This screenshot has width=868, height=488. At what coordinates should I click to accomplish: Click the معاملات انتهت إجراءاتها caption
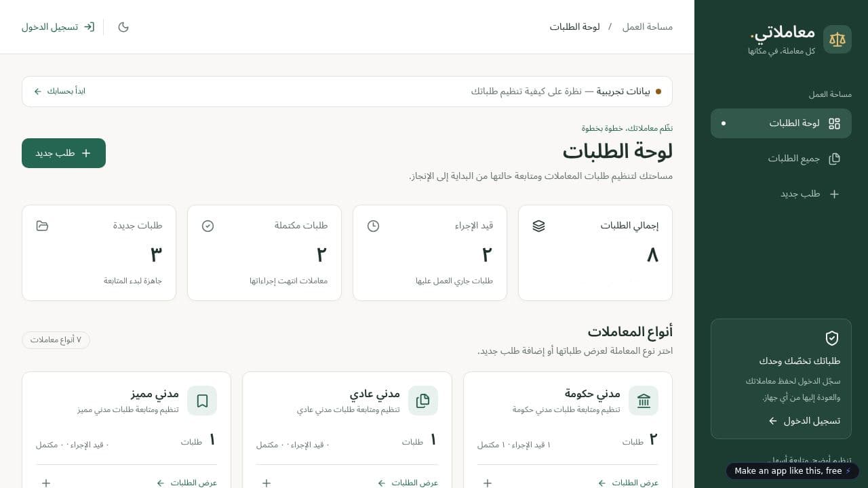[289, 281]
